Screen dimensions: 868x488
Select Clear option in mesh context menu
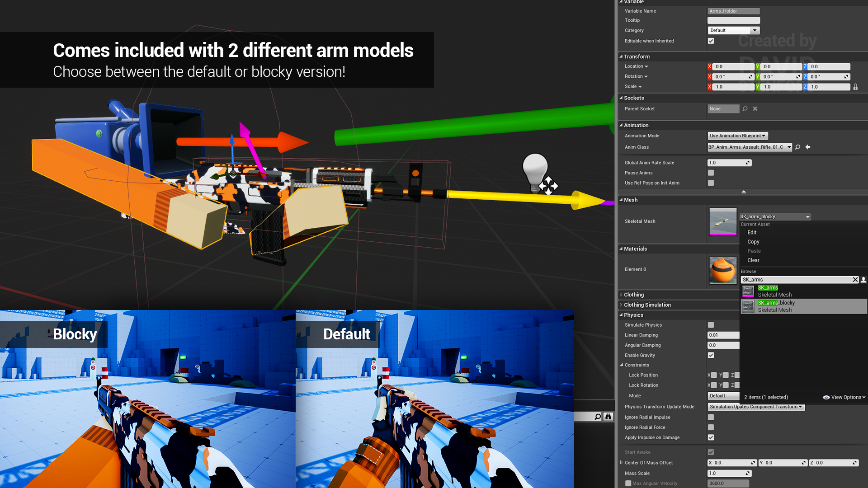[754, 260]
